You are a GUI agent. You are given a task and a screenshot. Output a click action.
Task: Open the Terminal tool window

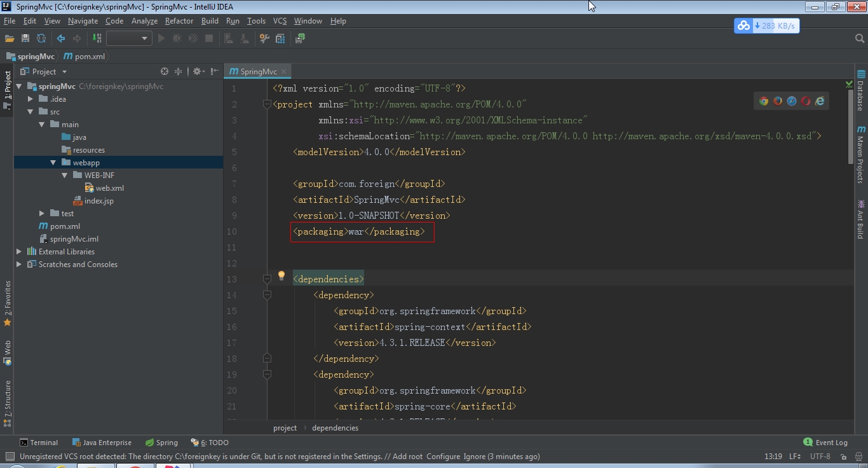click(x=38, y=443)
